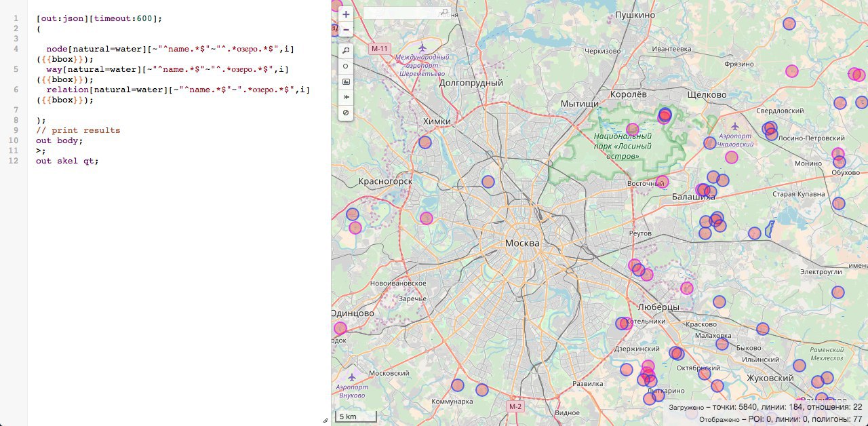Click the M-11 highway shield
This screenshot has width=868, height=426.
(x=380, y=49)
